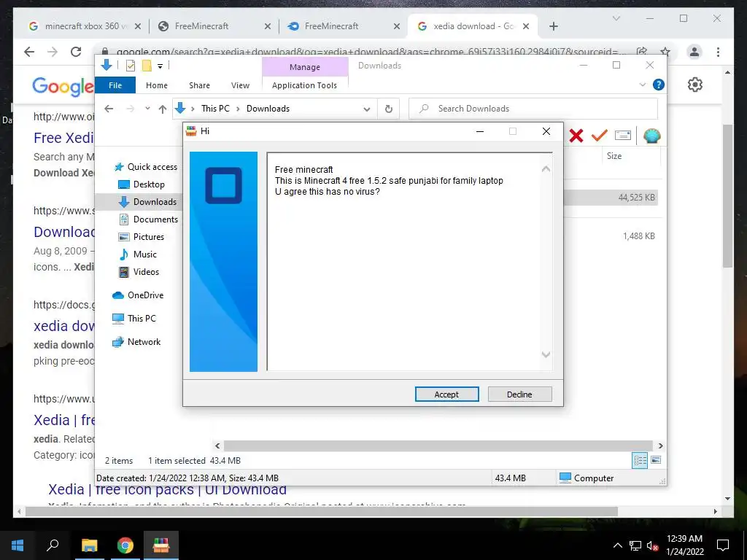
Task: Open the File menu in File Explorer
Action: (115, 85)
